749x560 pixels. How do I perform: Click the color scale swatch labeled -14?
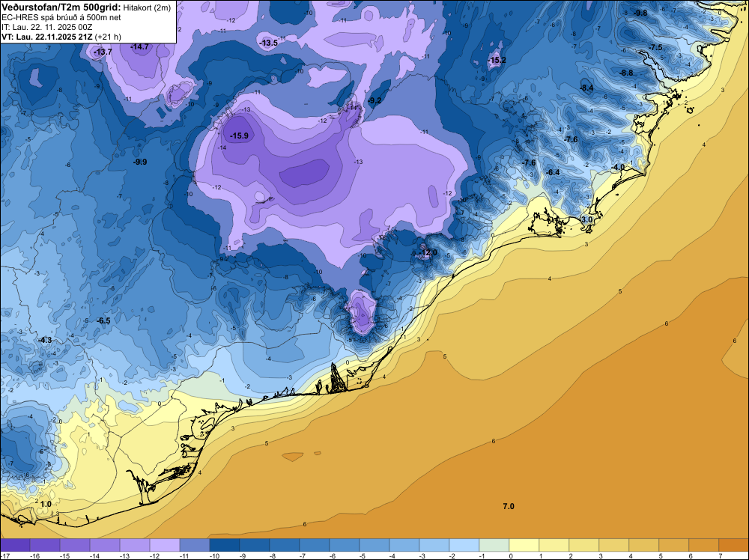coord(105,545)
